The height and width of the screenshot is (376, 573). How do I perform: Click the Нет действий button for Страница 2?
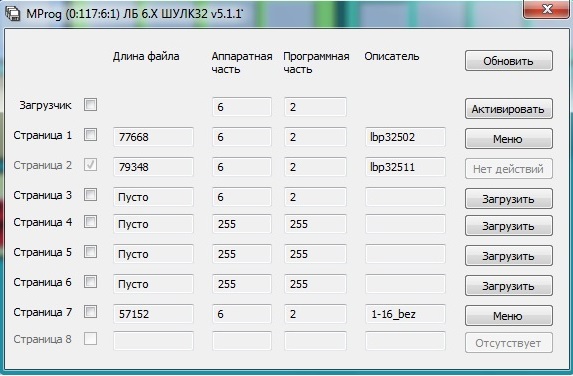[x=509, y=168]
